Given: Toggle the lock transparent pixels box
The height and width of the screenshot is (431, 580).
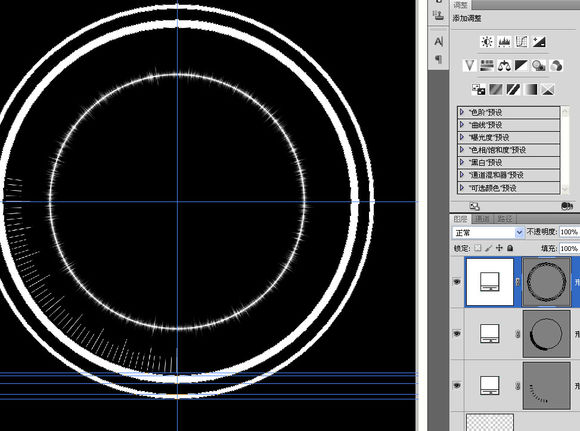Looking at the screenshot, I should click(x=478, y=248).
